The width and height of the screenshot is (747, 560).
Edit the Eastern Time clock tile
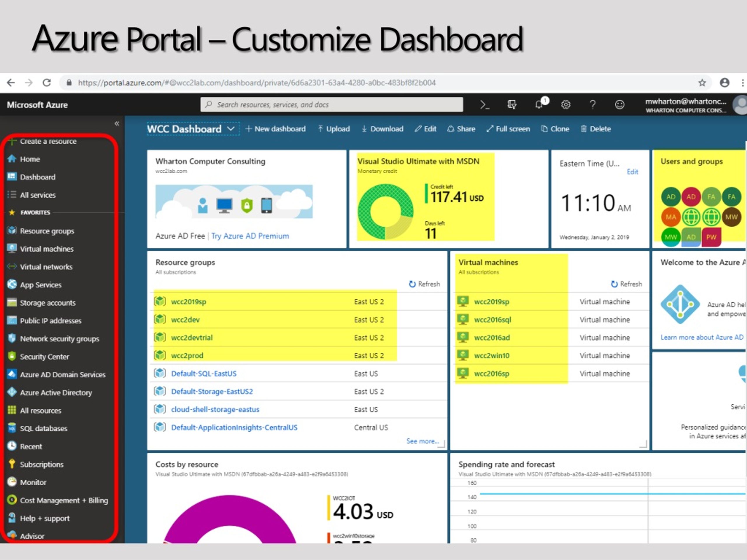tap(633, 172)
